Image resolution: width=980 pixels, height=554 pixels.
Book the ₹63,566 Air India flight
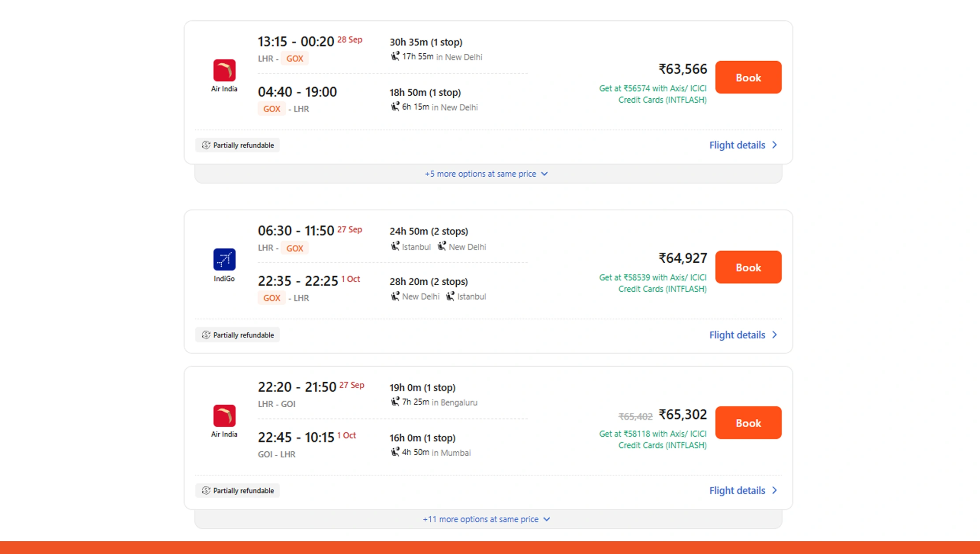pyautogui.click(x=748, y=77)
